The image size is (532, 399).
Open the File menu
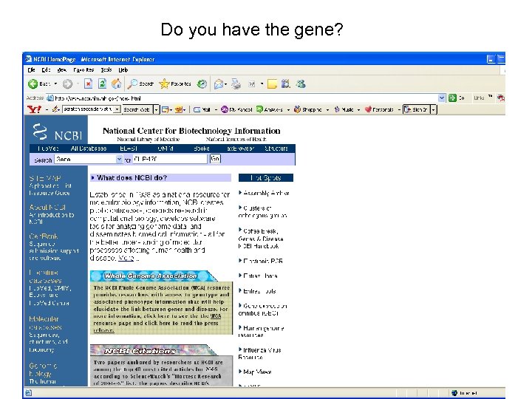(x=31, y=70)
